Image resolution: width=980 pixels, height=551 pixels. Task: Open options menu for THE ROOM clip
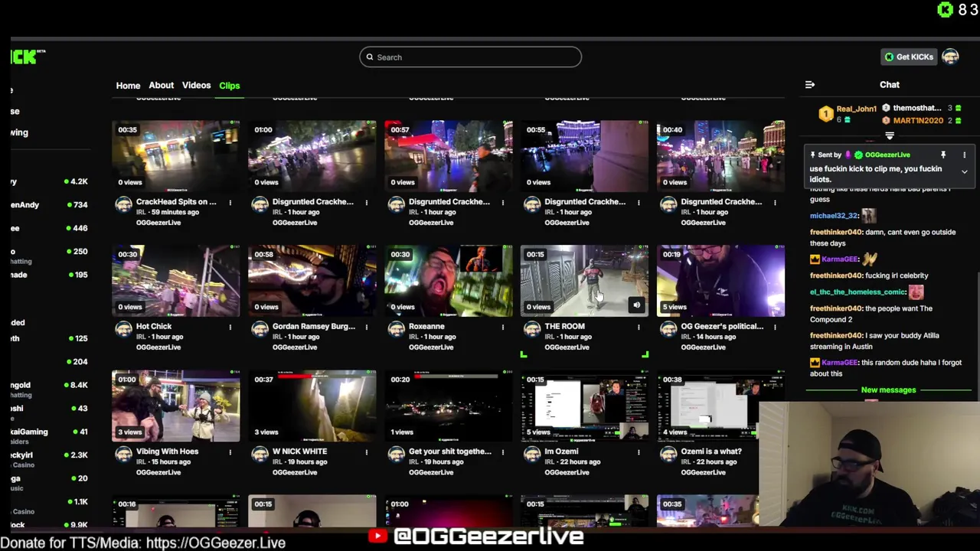(x=639, y=327)
